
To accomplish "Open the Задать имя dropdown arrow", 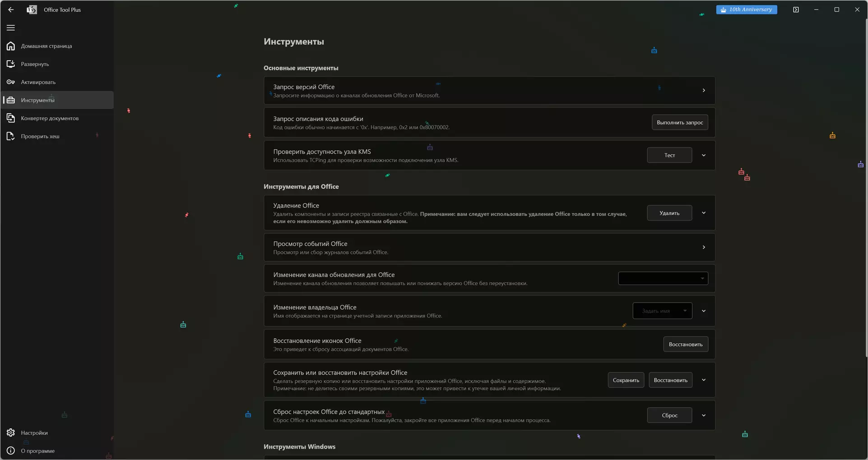I will (x=685, y=311).
